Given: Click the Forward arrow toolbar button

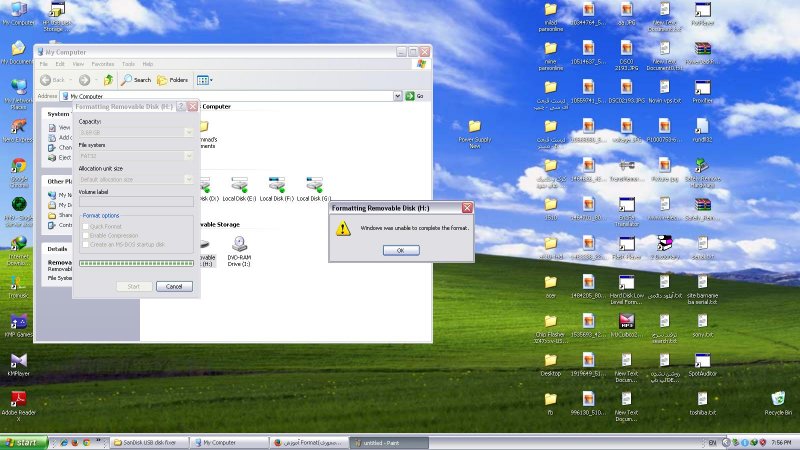Looking at the screenshot, I should pyautogui.click(x=85, y=80).
